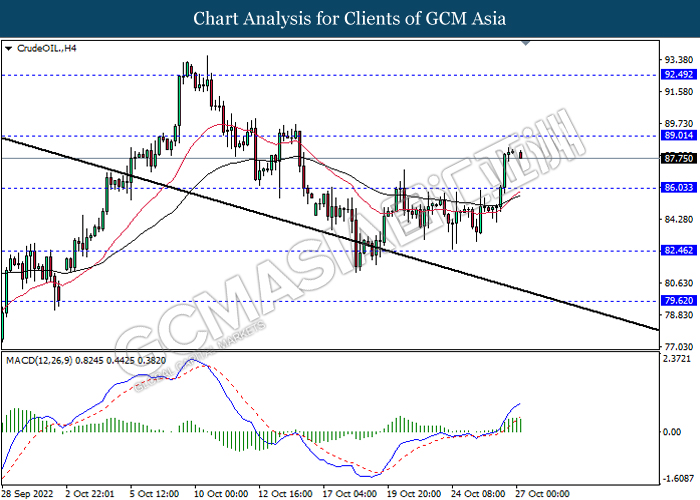Click the MACD scale value 2.3721
Screen dimensions: 700x500
[x=677, y=359]
